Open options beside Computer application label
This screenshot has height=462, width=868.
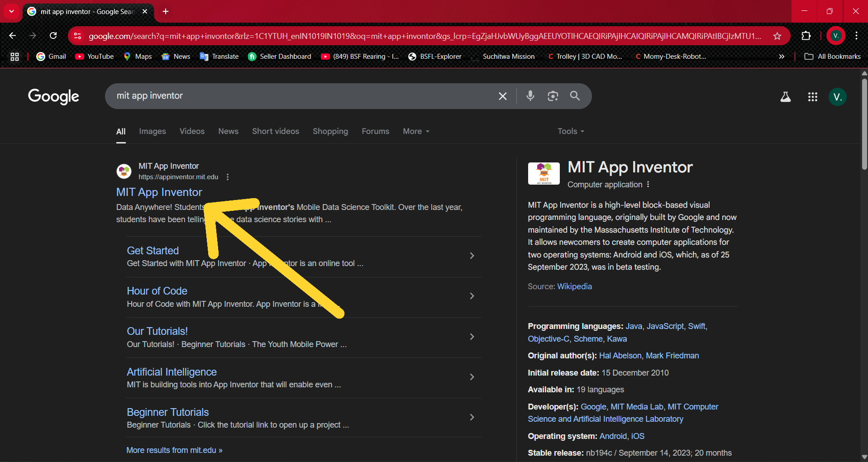click(x=648, y=185)
